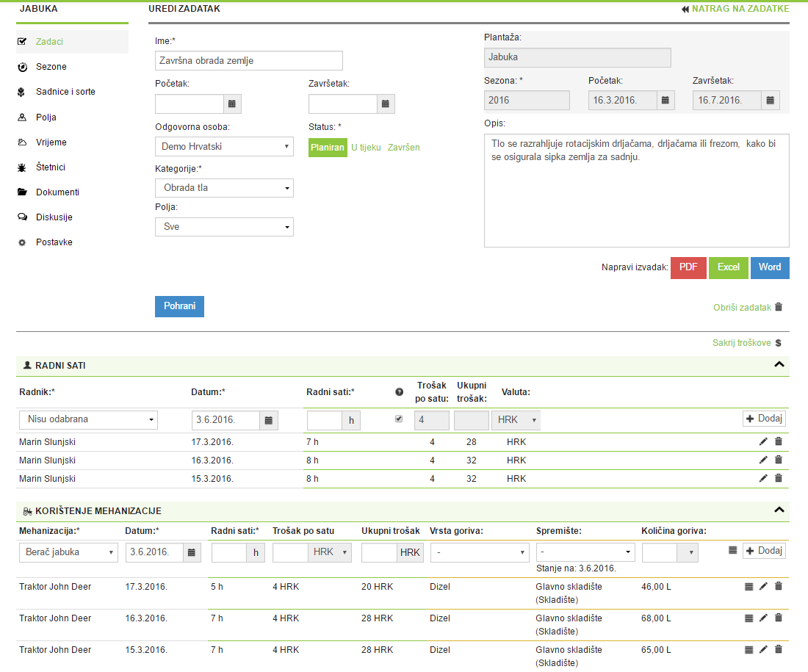Toggle the cost per hour checkbox
This screenshot has height=672, width=808.
click(x=399, y=419)
